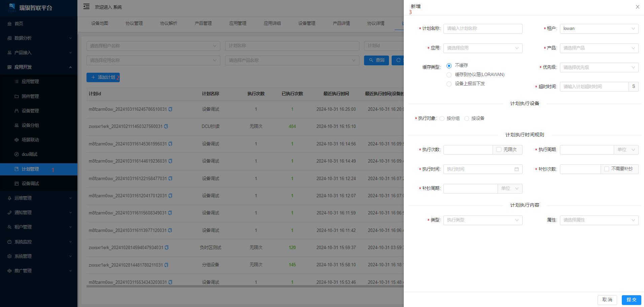Click the calendar icon in 执行时间 field
This screenshot has width=644, height=307.
[516, 169]
